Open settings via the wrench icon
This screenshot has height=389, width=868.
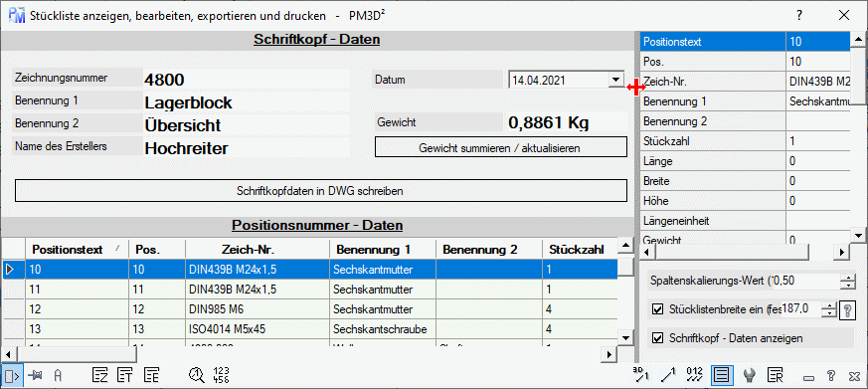pyautogui.click(x=749, y=376)
